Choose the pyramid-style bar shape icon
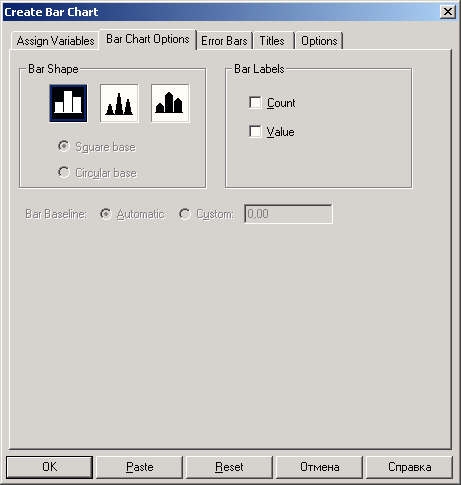This screenshot has height=485, width=461. pos(119,103)
